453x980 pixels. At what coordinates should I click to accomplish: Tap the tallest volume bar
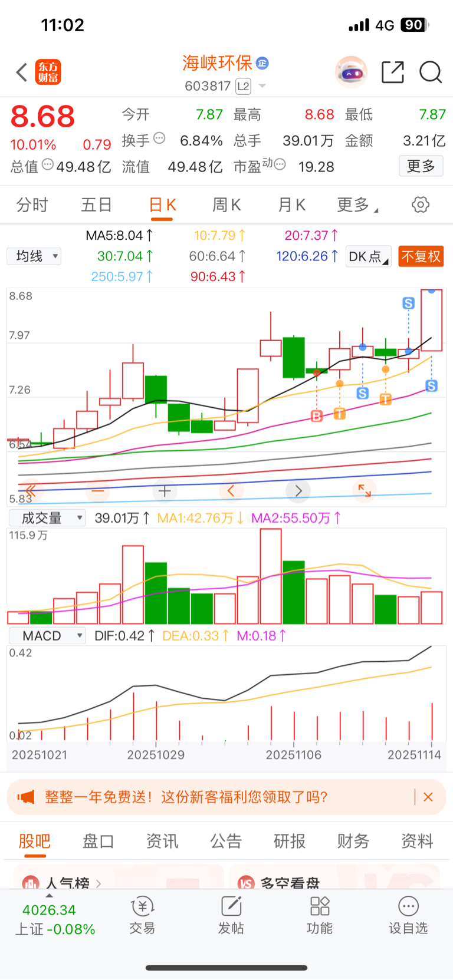point(271,576)
